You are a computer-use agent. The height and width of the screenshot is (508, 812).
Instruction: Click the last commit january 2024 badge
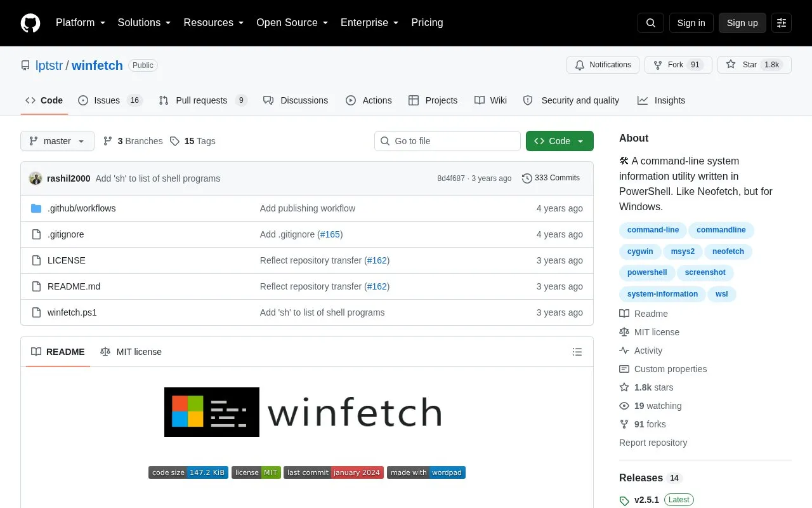334,472
